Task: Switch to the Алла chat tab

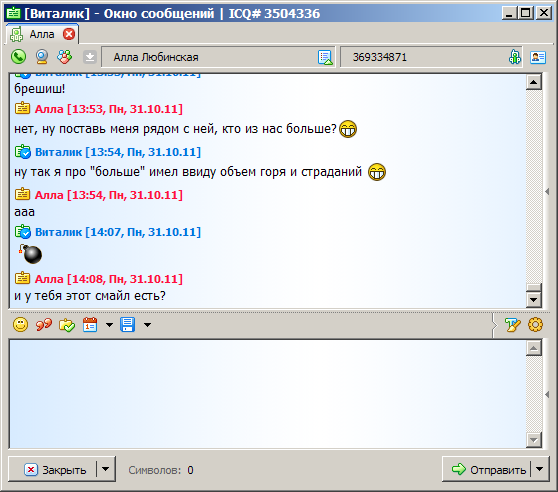Action: pyautogui.click(x=42, y=35)
